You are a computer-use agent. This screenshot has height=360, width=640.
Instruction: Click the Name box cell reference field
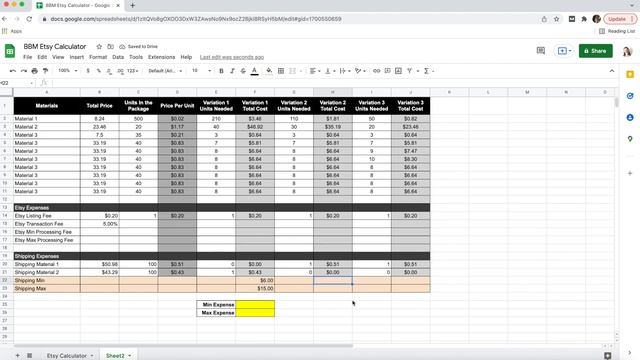pos(16,83)
